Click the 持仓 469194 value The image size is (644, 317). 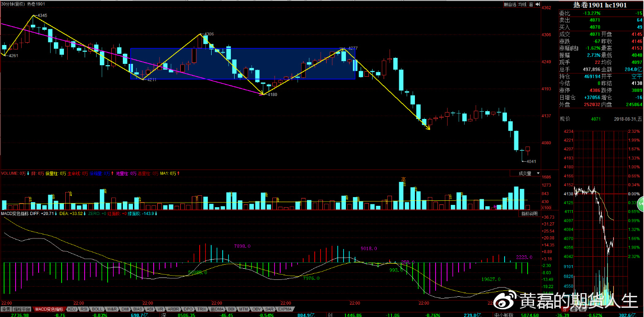click(x=592, y=76)
